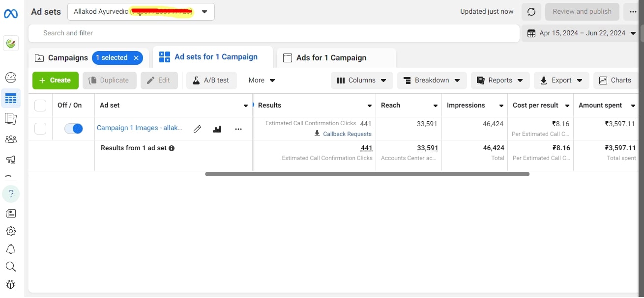644x298 pixels.
Task: Open Account overview gauge icon in sidebar
Action: coord(11,78)
